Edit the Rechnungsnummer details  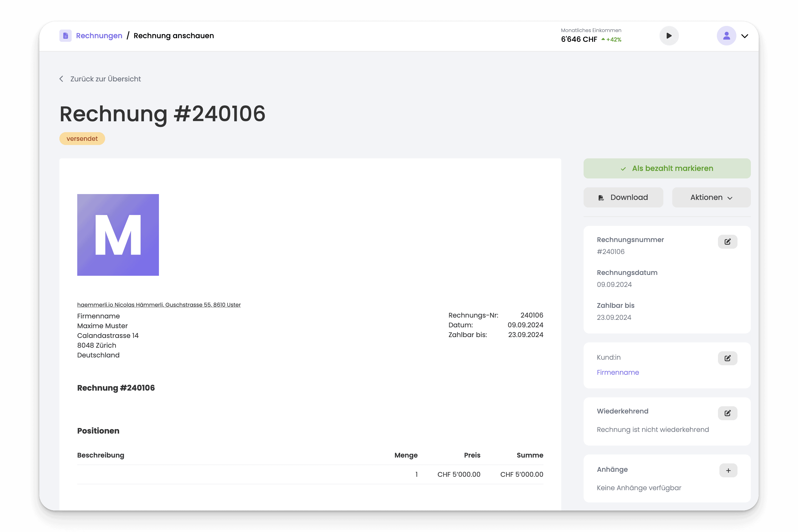[727, 241]
